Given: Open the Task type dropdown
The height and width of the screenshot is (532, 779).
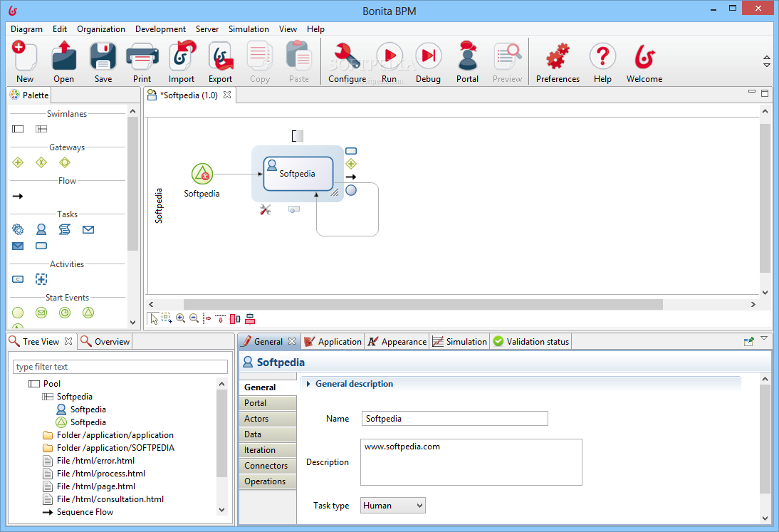Looking at the screenshot, I should pyautogui.click(x=392, y=505).
